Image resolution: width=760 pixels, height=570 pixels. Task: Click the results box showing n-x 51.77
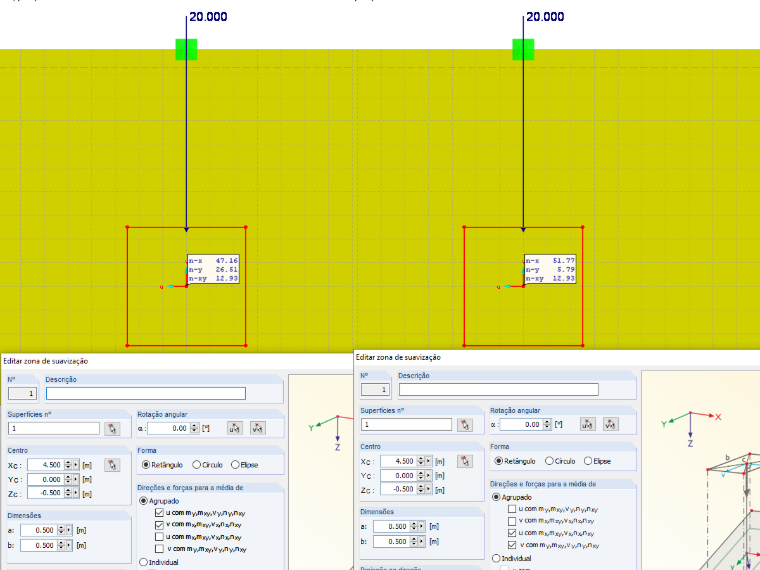tap(551, 269)
